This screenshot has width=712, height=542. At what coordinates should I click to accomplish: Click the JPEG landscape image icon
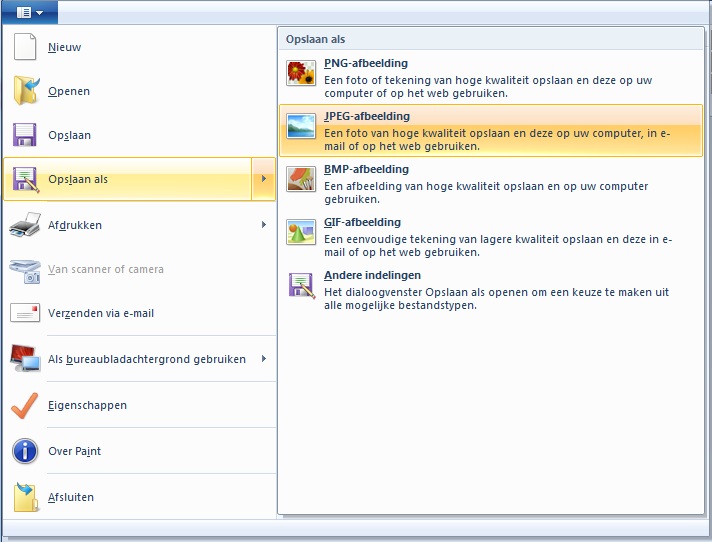301,126
